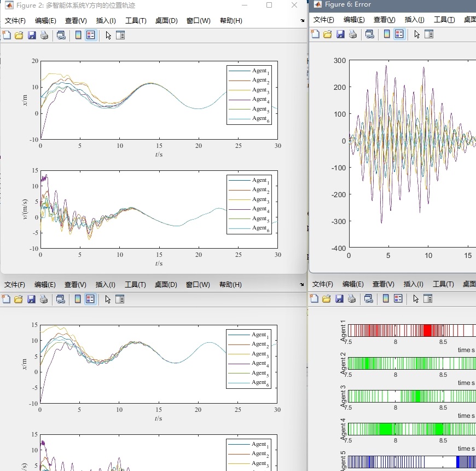The width and height of the screenshot is (476, 471).
Task: Open 窗口(W) menu in Figure 2 window
Action: [198, 21]
